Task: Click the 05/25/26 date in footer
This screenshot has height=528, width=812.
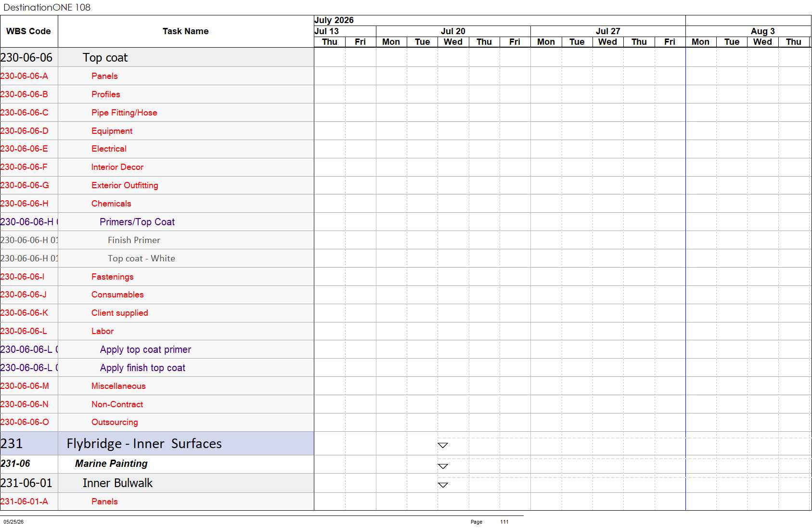Action: [x=13, y=522]
